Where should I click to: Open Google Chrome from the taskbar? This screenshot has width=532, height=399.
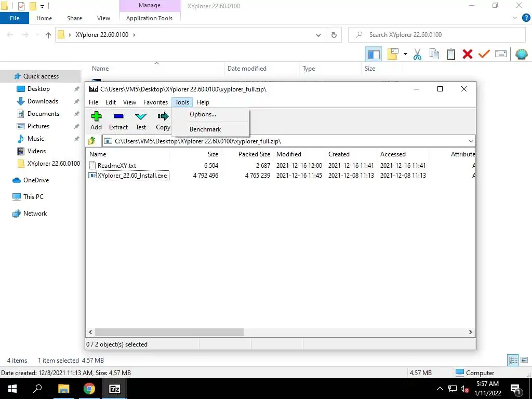coord(89,389)
